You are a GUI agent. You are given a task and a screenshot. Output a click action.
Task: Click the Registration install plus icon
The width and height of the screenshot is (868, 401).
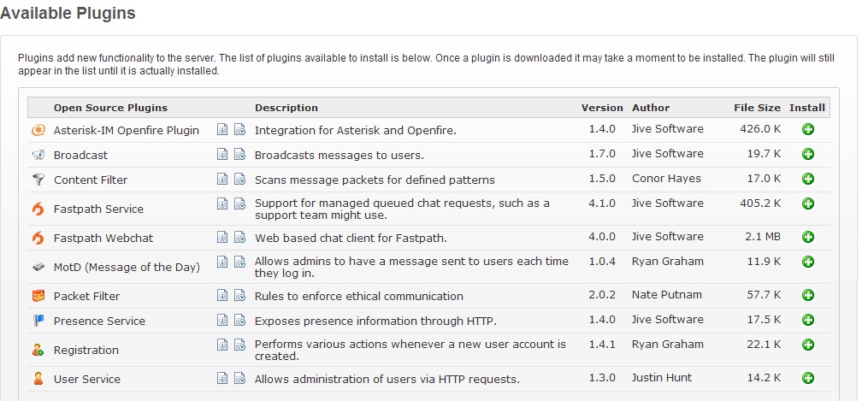807,345
